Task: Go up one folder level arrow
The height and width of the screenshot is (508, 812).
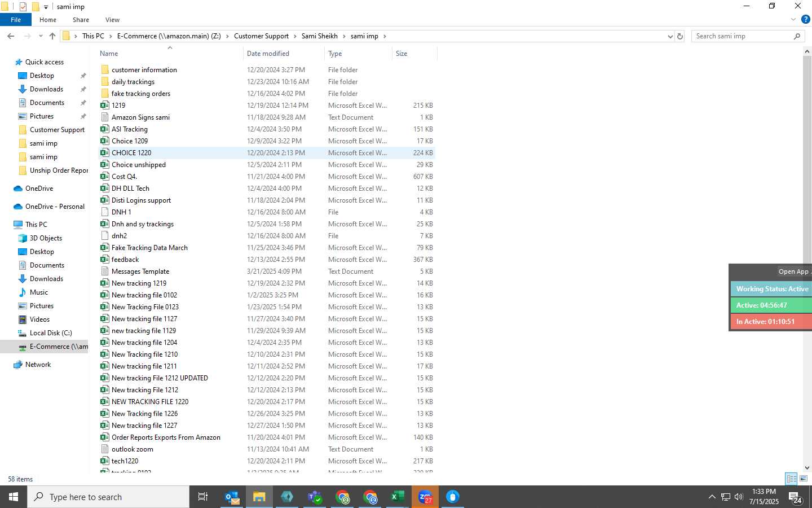Action: click(52, 36)
